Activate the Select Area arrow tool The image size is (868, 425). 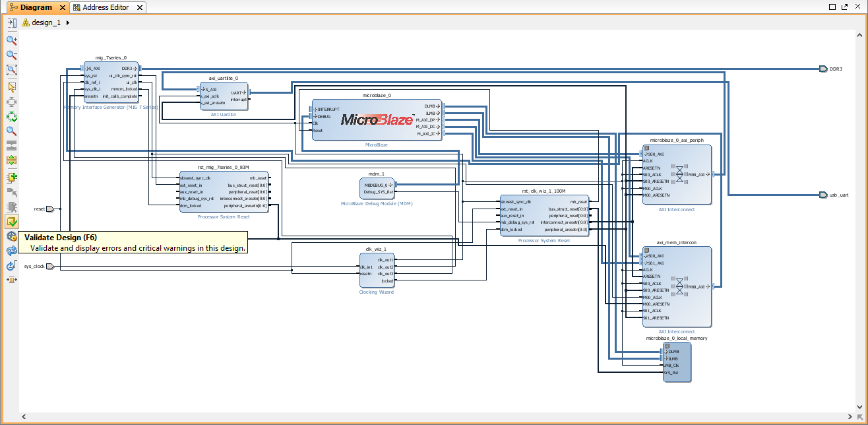click(11, 87)
